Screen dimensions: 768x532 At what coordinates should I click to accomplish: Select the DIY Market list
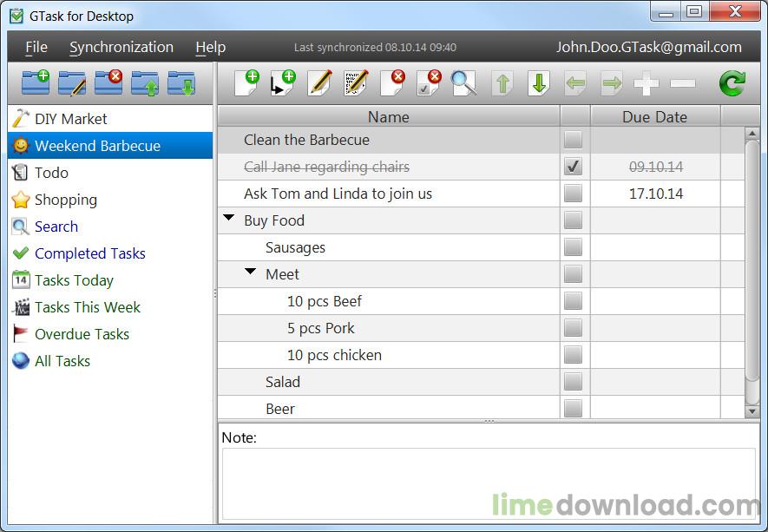[x=111, y=119]
